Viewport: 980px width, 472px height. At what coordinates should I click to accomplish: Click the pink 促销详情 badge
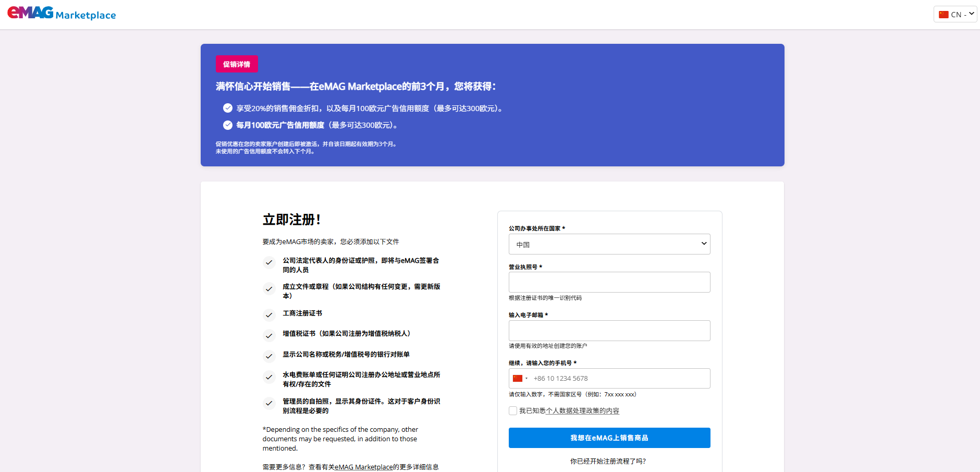coord(237,64)
